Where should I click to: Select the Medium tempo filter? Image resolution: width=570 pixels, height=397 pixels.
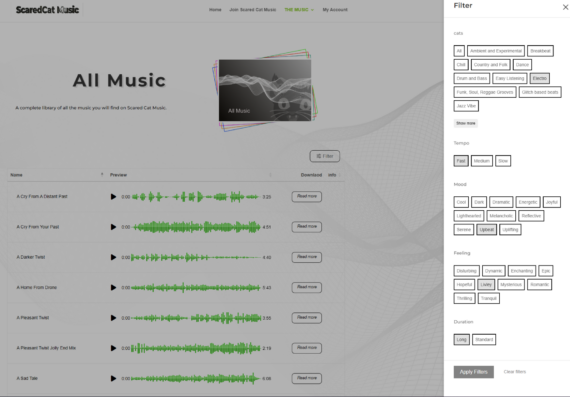pyautogui.click(x=482, y=161)
